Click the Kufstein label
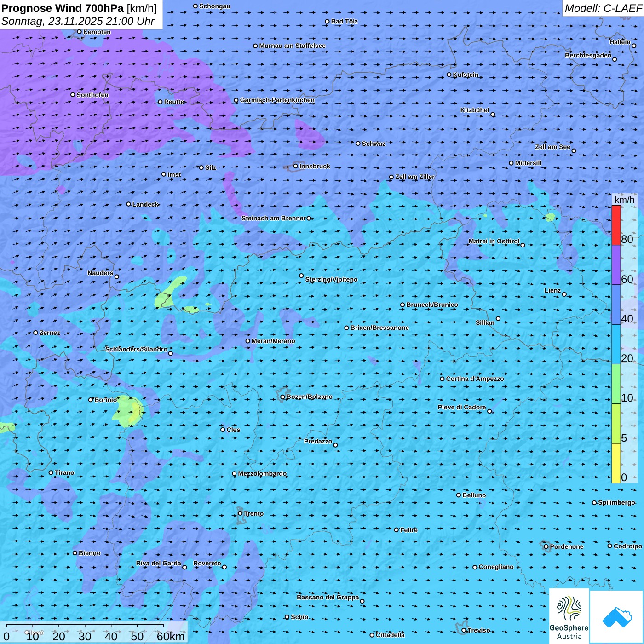This screenshot has width=644, height=644. tap(466, 75)
